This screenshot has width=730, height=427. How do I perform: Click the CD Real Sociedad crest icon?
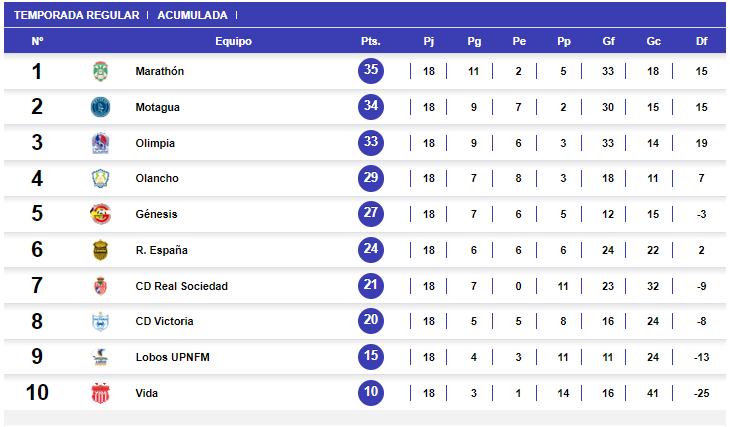99,286
